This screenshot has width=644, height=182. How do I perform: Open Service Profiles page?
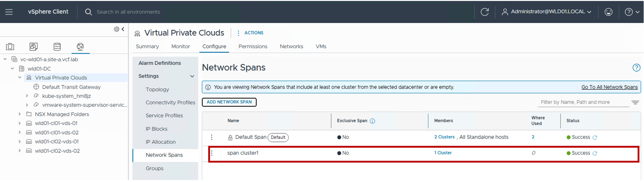tap(164, 115)
